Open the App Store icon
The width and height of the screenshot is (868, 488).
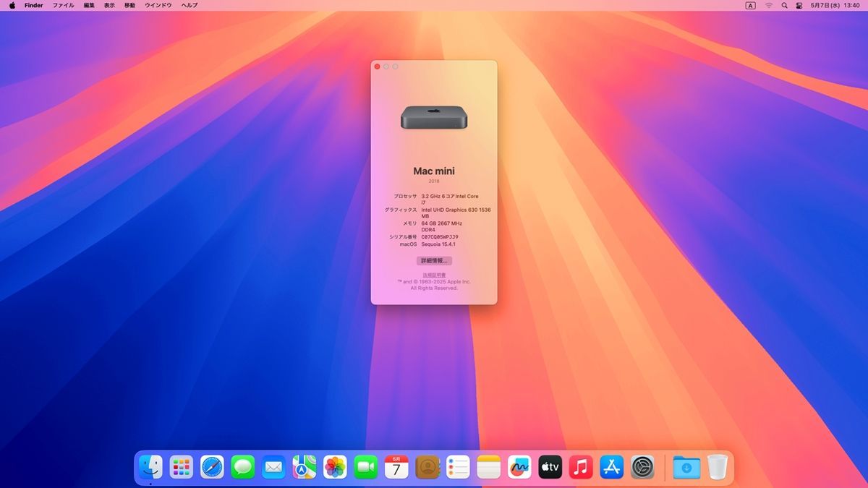pos(612,468)
